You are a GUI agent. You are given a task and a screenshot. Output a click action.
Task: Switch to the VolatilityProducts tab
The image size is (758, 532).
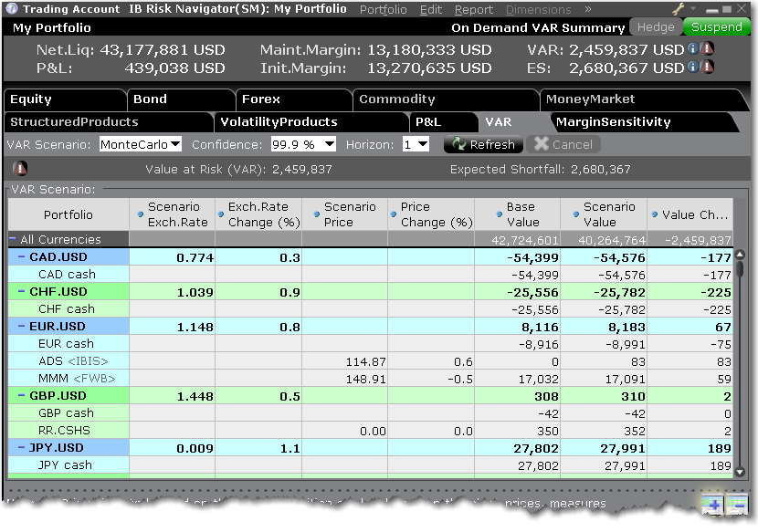point(279,121)
